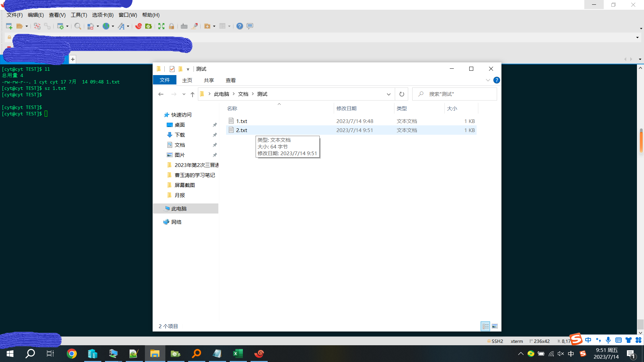Click the new folder plus icon in toolbar
The height and width of the screenshot is (362, 644).
(207, 26)
